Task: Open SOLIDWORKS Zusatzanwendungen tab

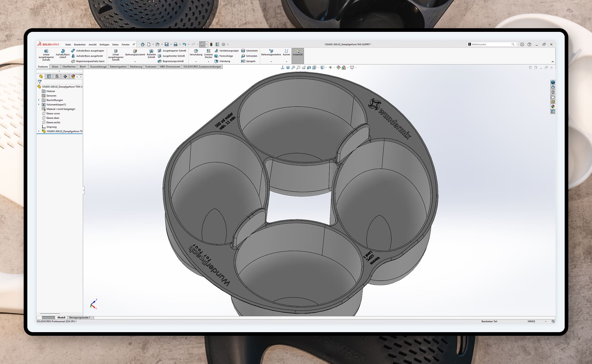Action: (202, 66)
